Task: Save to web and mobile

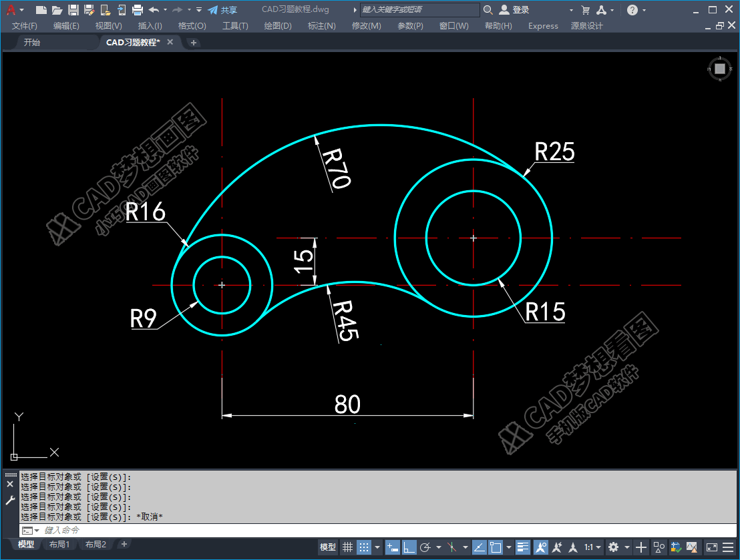Action: 122,9
